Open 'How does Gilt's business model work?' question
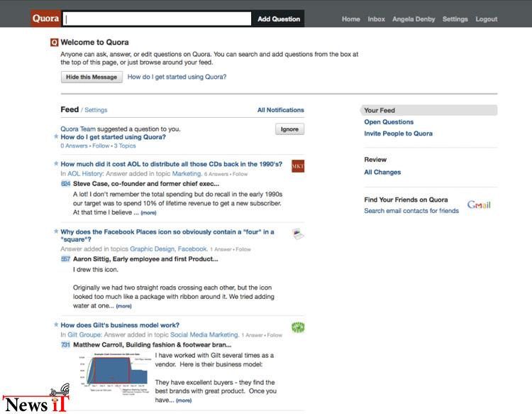Screen dimensions: 532x414 (120, 325)
